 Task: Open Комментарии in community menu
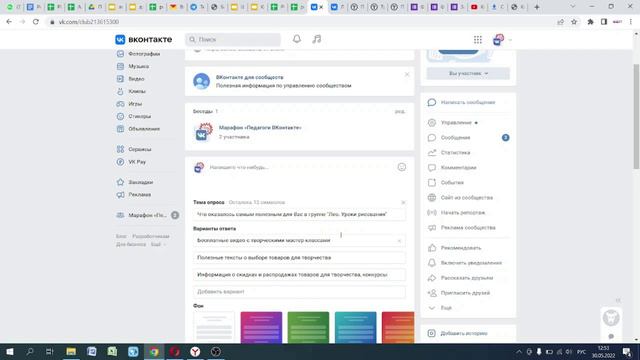(x=458, y=168)
